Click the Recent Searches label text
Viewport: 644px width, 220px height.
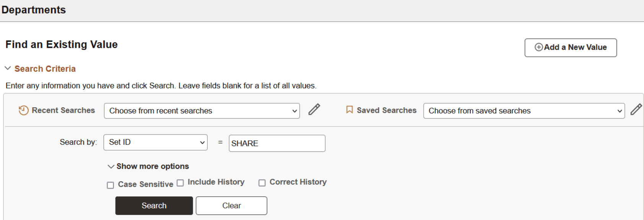pyautogui.click(x=63, y=110)
